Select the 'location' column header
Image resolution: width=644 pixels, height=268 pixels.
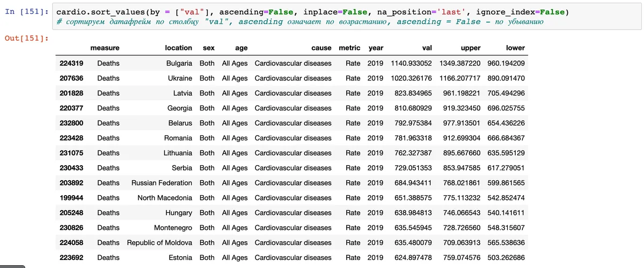coord(178,48)
